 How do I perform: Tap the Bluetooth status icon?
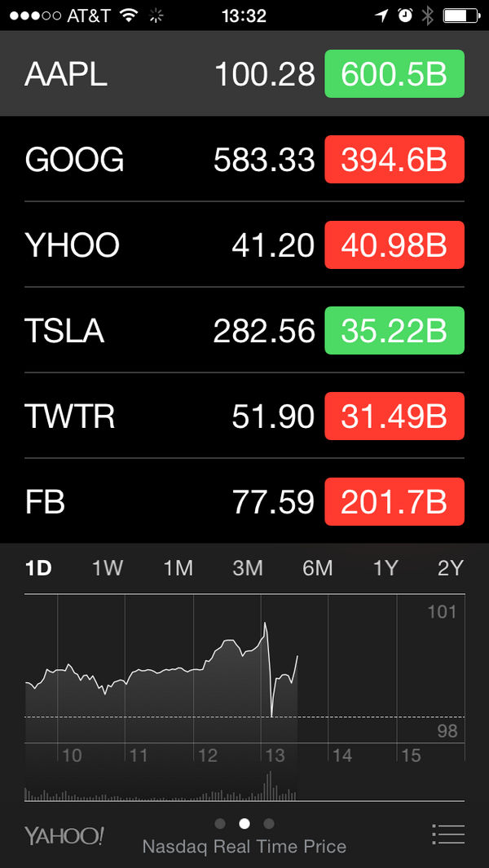click(428, 15)
